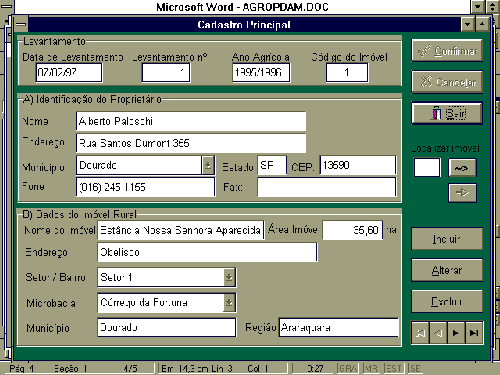Click the Levantamento nº field
500x375 pixels.
click(166, 72)
